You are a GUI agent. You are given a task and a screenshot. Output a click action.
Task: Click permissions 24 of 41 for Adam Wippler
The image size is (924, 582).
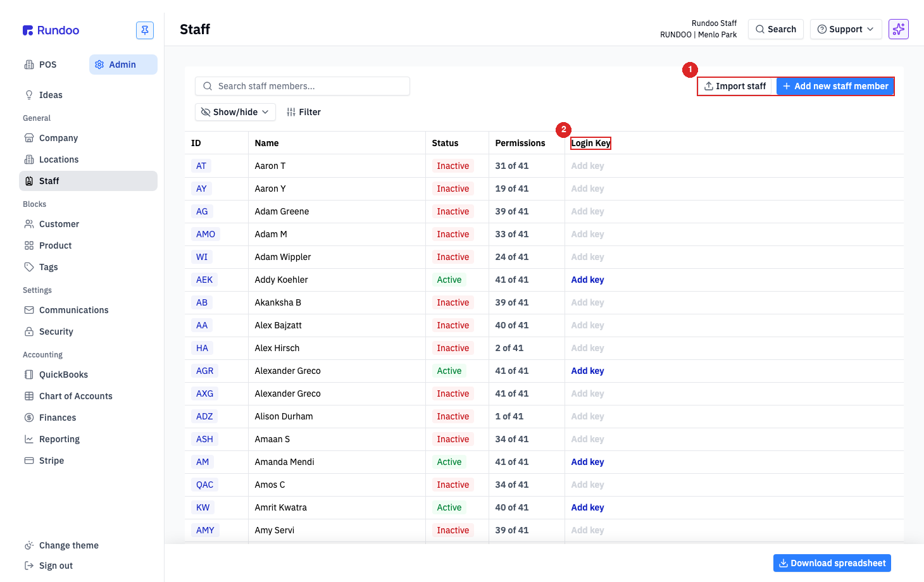[x=512, y=257]
